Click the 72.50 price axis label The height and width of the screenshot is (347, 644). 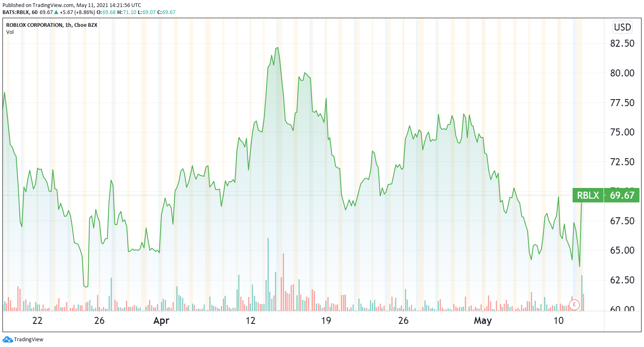pyautogui.click(x=622, y=162)
